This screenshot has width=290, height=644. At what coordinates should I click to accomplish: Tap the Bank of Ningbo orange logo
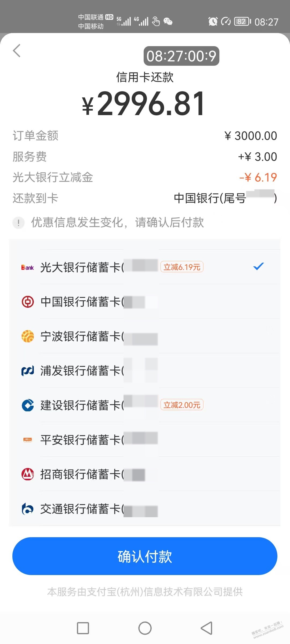(28, 336)
